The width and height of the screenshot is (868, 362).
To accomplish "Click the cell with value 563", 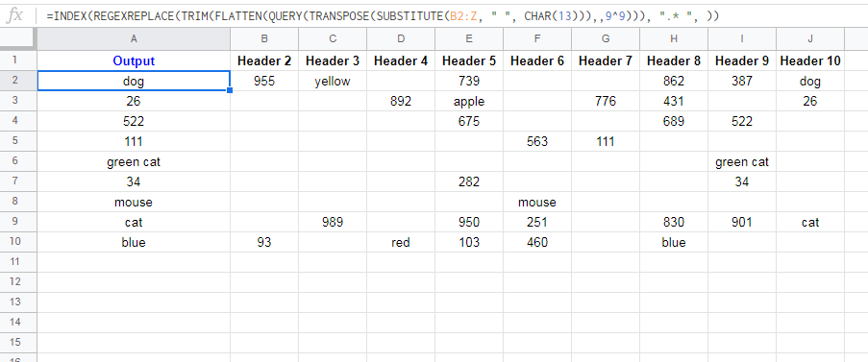I will 537,141.
